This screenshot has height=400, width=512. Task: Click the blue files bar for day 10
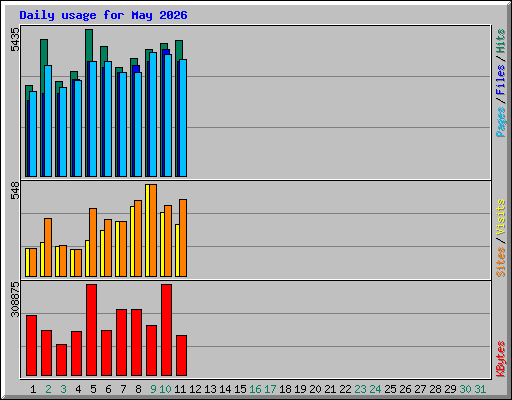point(166,52)
